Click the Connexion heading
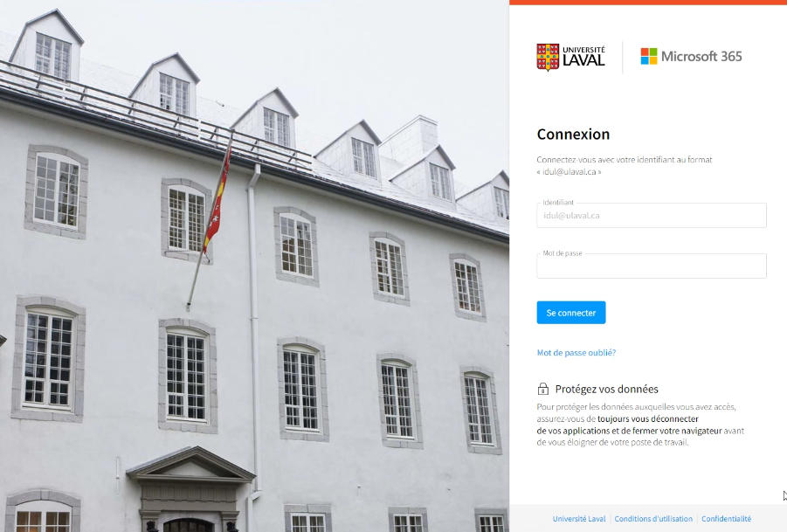 pos(573,135)
